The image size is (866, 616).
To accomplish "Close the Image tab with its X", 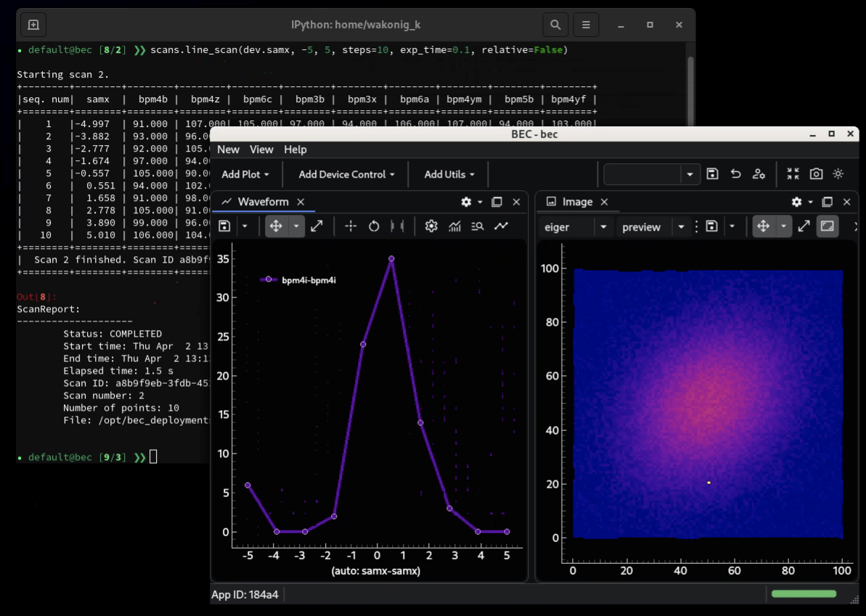I will pyautogui.click(x=605, y=202).
